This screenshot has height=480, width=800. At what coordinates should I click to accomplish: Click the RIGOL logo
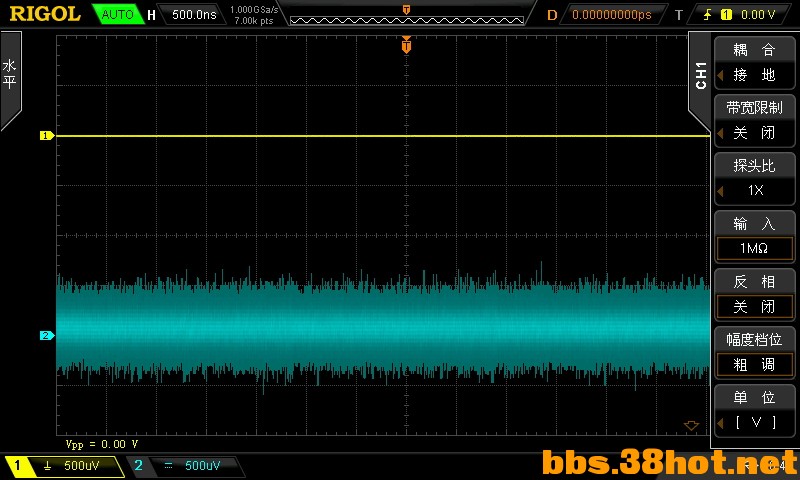pyautogui.click(x=45, y=14)
